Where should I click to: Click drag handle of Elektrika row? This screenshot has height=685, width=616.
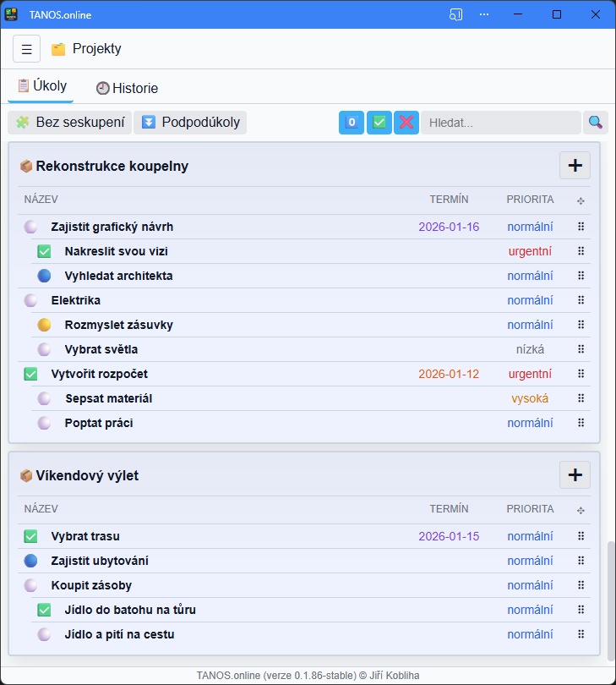pos(581,300)
